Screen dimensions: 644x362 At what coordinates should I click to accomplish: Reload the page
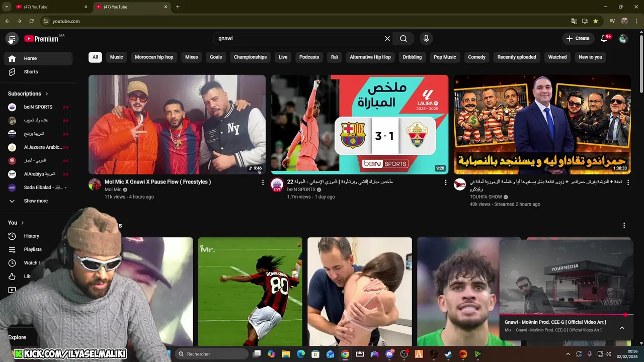31,21
